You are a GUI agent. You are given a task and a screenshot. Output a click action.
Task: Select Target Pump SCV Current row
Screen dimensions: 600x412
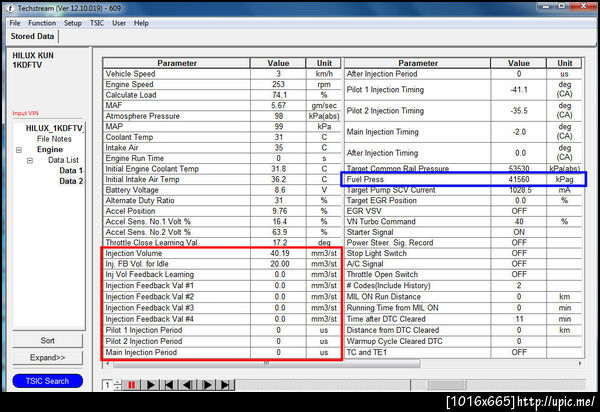[x=463, y=190]
